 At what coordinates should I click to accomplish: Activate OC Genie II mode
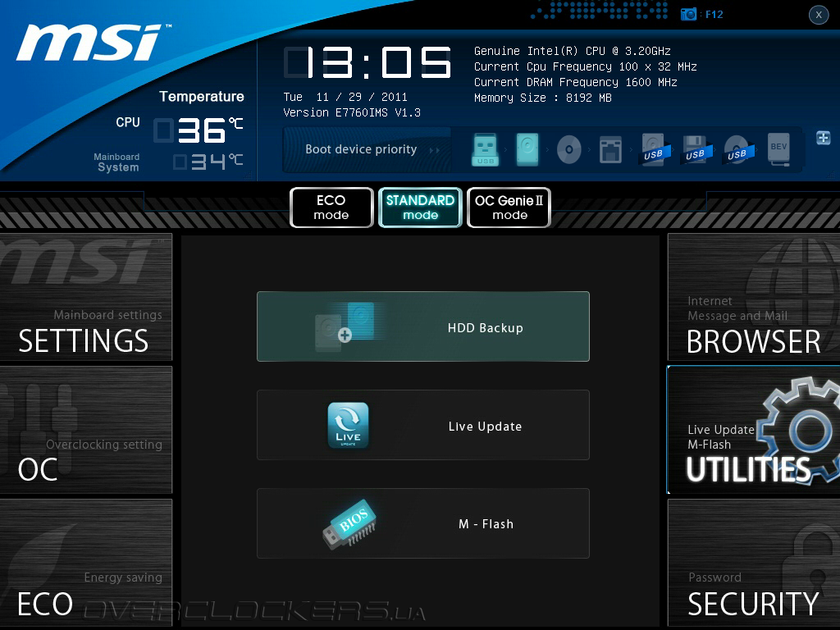click(x=509, y=208)
